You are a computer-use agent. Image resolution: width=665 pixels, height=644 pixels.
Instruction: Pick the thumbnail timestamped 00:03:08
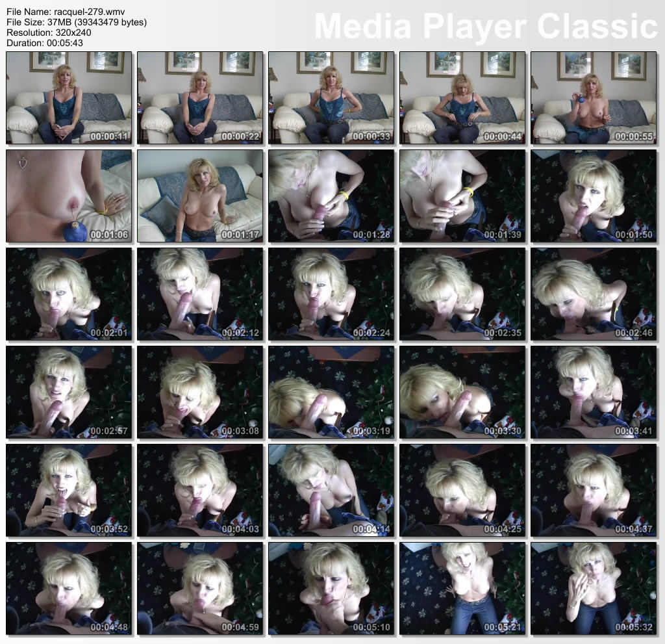[x=200, y=392]
